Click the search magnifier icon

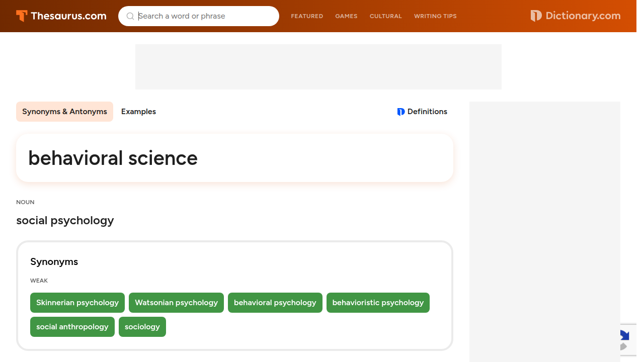(130, 16)
